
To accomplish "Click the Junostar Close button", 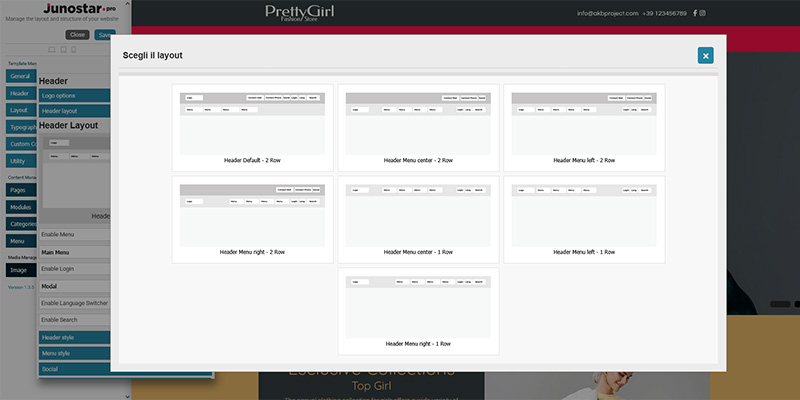I will (x=78, y=35).
